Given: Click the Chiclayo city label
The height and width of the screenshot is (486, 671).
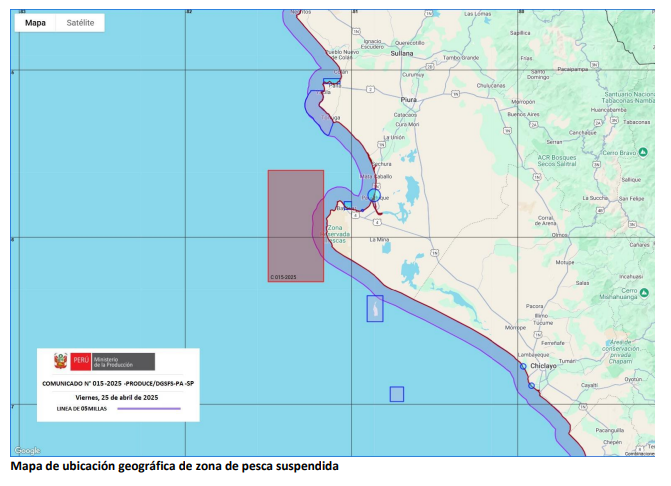Looking at the screenshot, I should point(543,367).
